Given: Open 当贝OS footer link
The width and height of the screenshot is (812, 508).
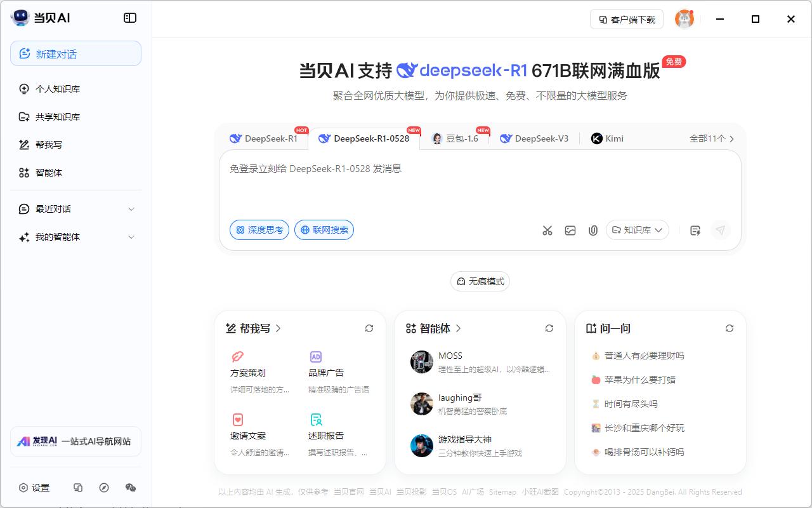Looking at the screenshot, I should 444,491.
